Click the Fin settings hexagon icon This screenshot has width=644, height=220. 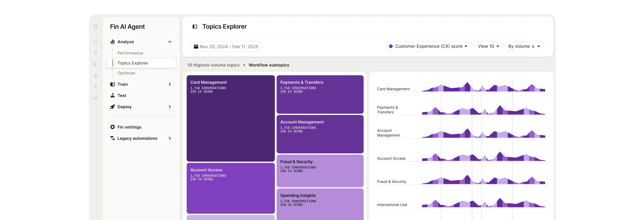[112, 127]
